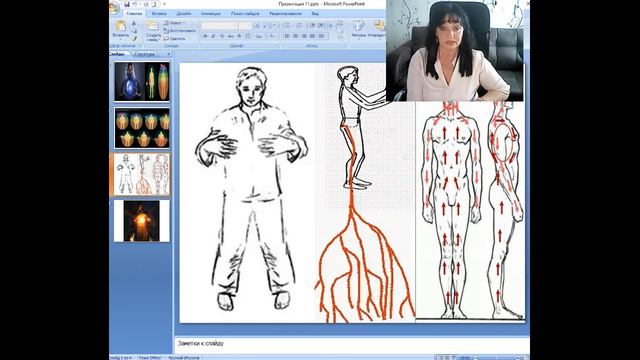Click the Вставить paste clipboard icon
This screenshot has height=360, width=640.
[x=121, y=26]
